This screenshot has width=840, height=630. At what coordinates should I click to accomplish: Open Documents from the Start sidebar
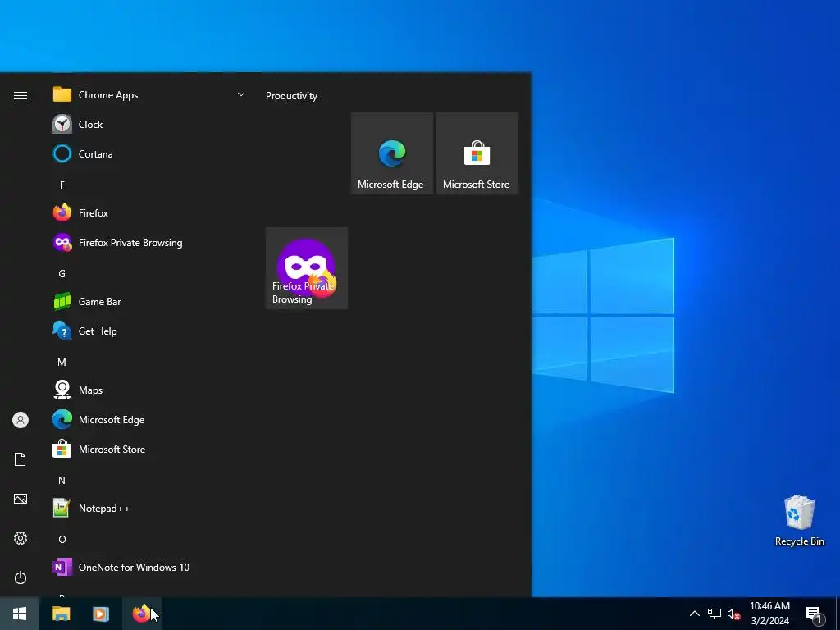[x=21, y=459]
